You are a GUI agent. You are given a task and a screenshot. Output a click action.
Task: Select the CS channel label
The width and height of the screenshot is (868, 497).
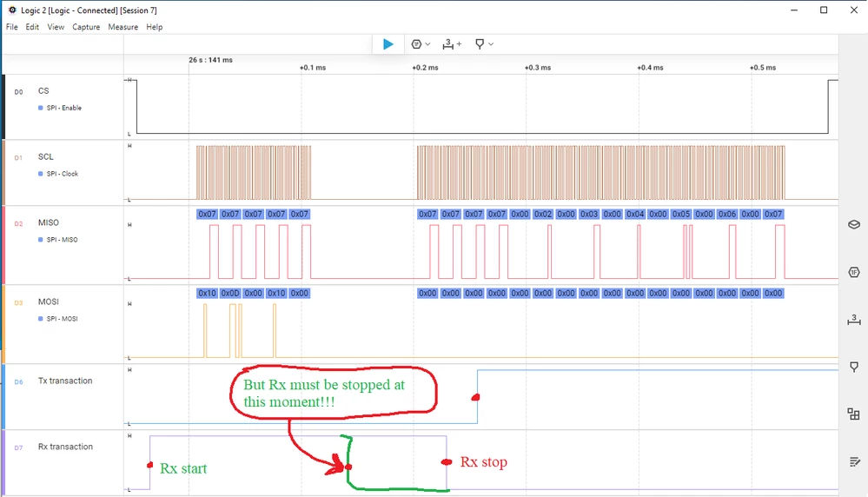[x=43, y=90]
